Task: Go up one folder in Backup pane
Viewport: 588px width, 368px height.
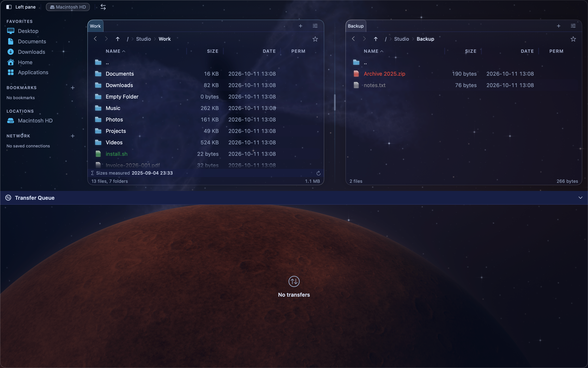Action: tap(376, 39)
